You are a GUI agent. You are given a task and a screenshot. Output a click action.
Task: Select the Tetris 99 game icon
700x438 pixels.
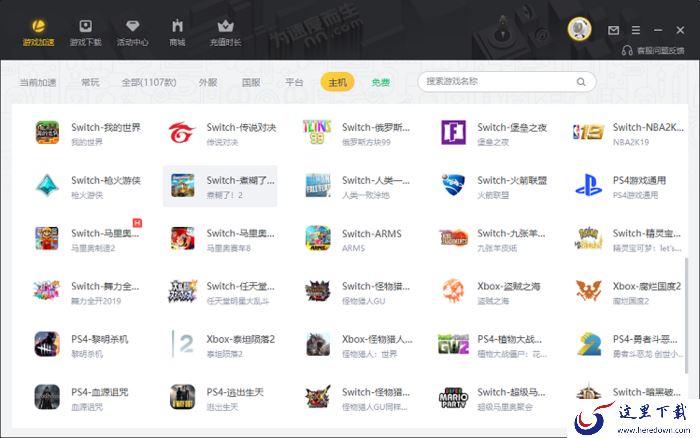click(x=317, y=133)
